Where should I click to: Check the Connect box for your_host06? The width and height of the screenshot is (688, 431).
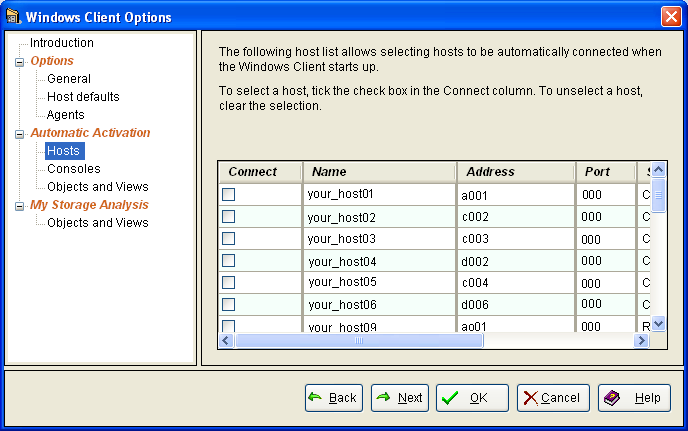tap(229, 304)
